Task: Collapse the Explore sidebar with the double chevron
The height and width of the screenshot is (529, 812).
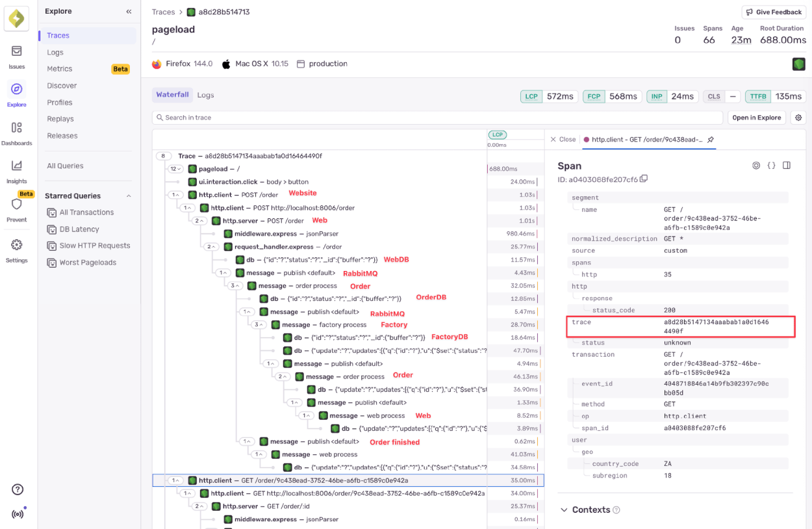Action: (x=128, y=11)
